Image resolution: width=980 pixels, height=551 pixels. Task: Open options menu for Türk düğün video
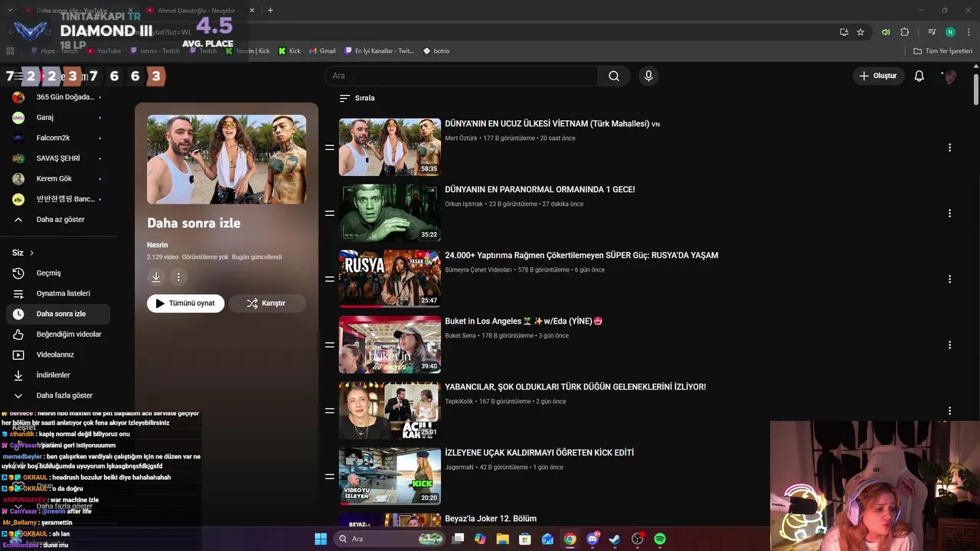(x=949, y=411)
